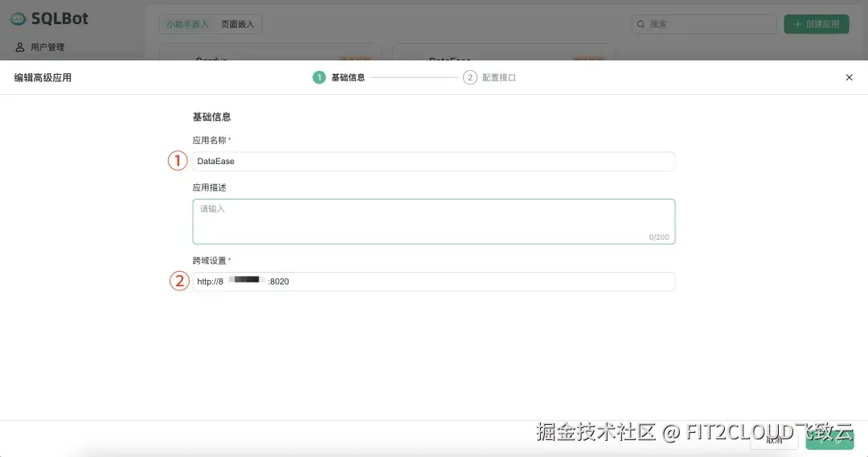The width and height of the screenshot is (868, 457).
Task: Click the SQLBot logo icon
Action: tap(18, 19)
